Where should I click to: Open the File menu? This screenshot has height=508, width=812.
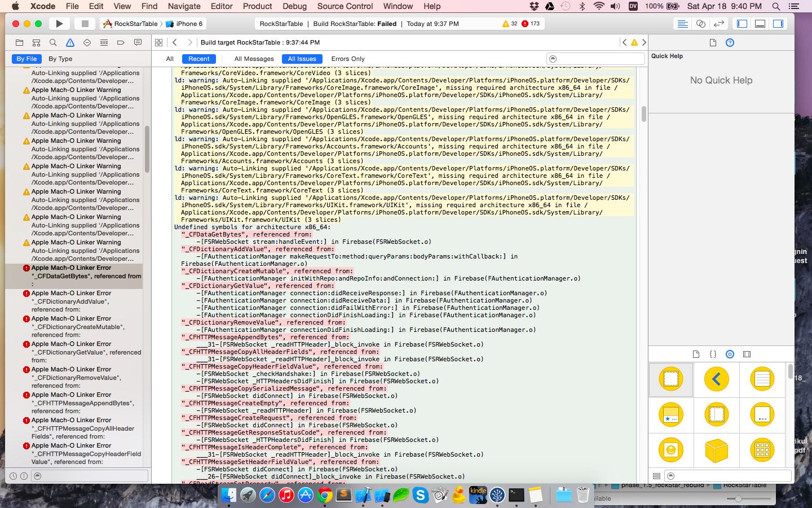pos(72,6)
